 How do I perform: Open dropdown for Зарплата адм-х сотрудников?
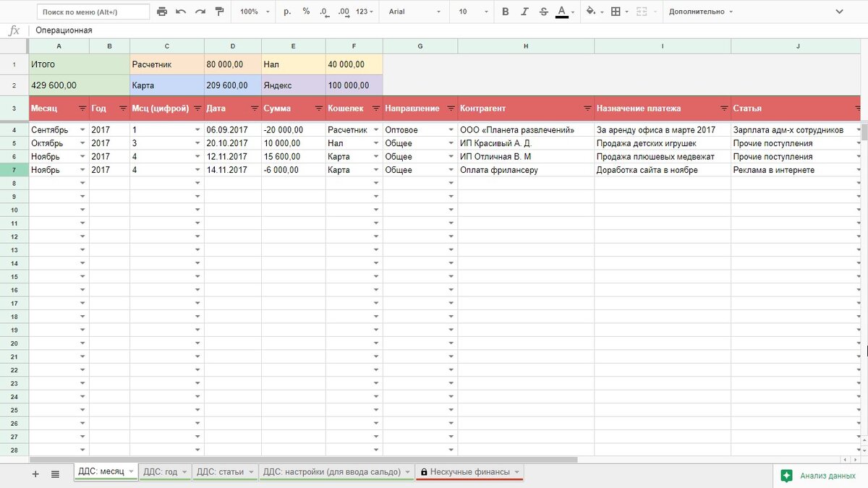(x=858, y=130)
